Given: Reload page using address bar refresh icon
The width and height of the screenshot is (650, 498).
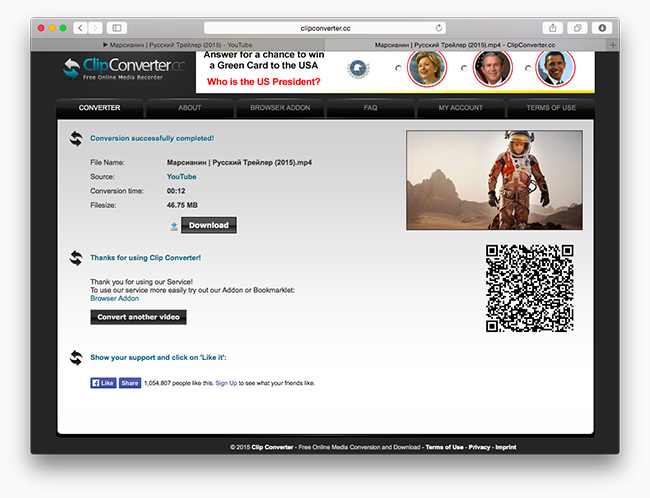Looking at the screenshot, I should (439, 28).
